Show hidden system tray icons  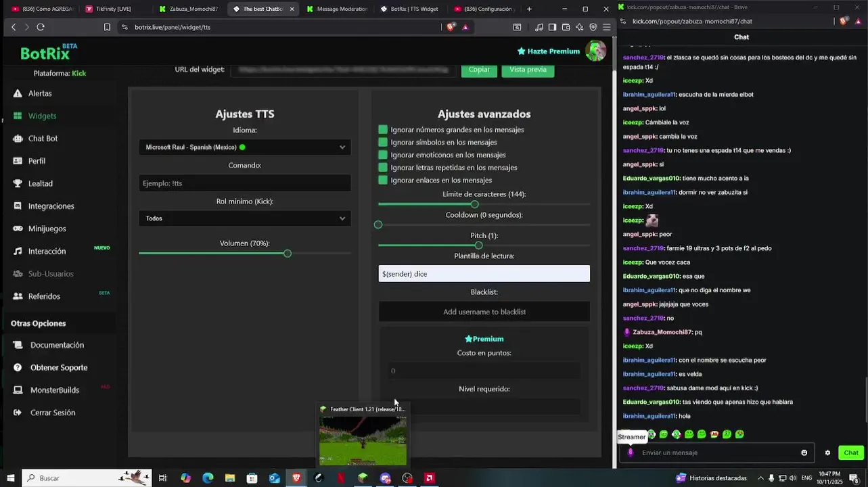click(760, 478)
